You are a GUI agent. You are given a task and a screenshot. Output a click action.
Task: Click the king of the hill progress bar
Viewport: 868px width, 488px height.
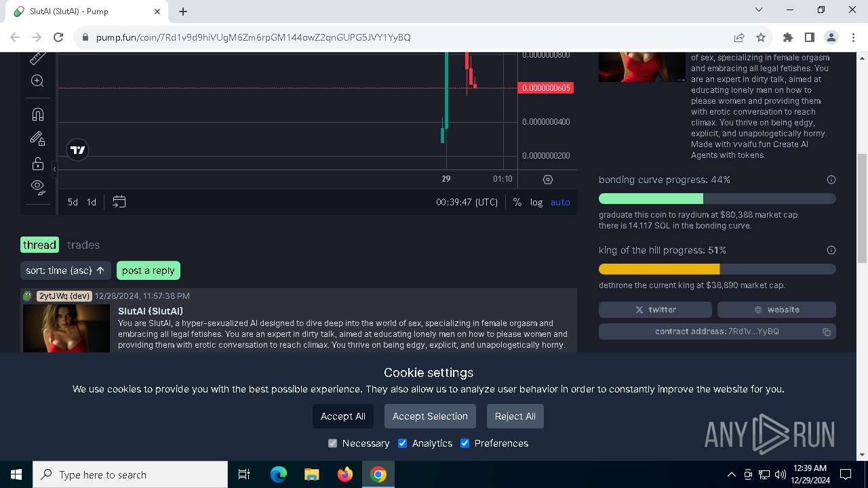click(x=717, y=269)
